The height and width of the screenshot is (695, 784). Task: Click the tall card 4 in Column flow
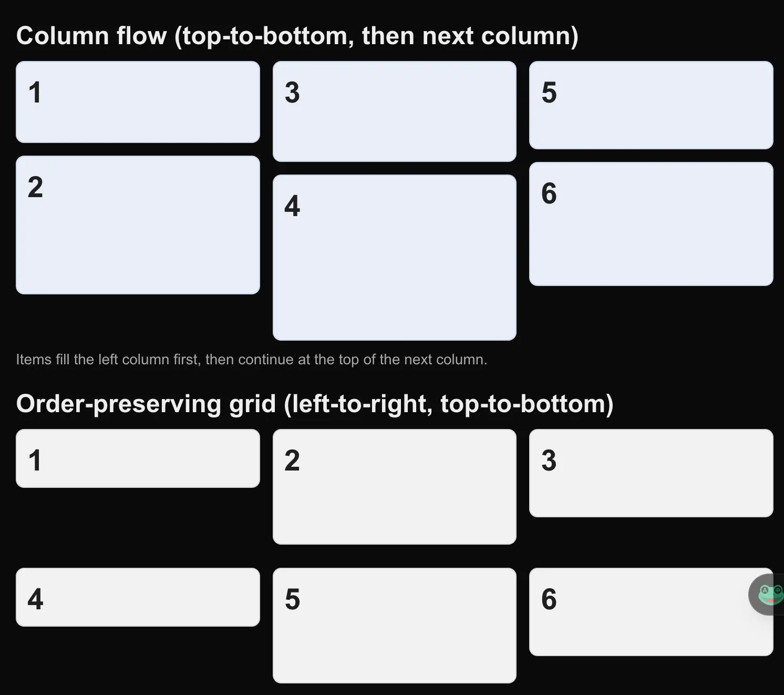click(394, 257)
